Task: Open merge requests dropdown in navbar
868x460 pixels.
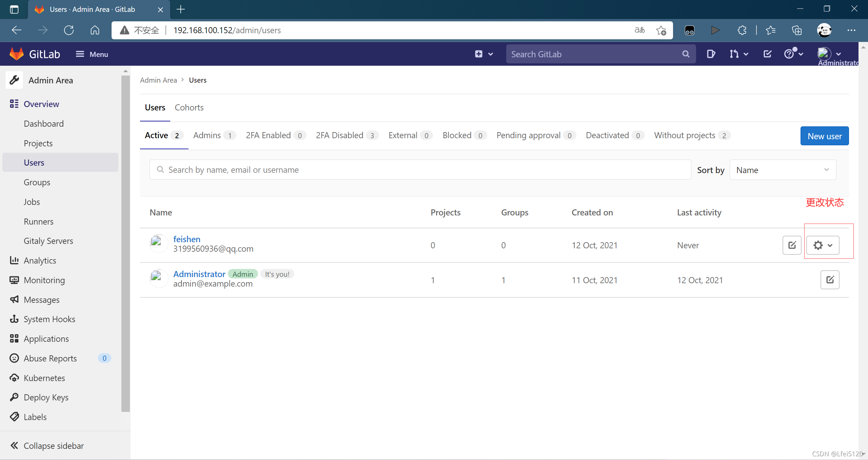Action: point(738,54)
